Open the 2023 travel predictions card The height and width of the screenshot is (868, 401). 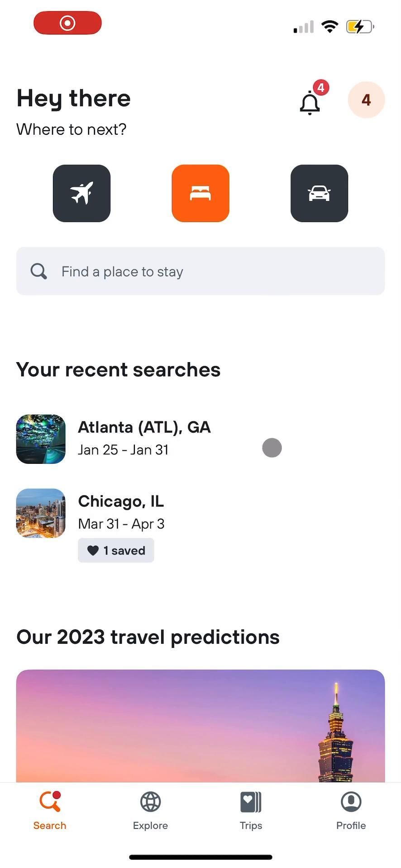[200, 725]
